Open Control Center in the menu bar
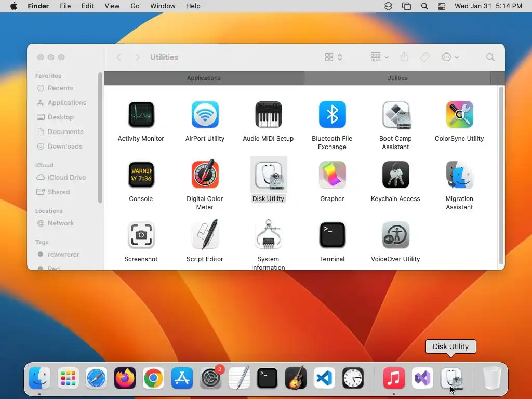532x399 pixels. click(x=442, y=6)
